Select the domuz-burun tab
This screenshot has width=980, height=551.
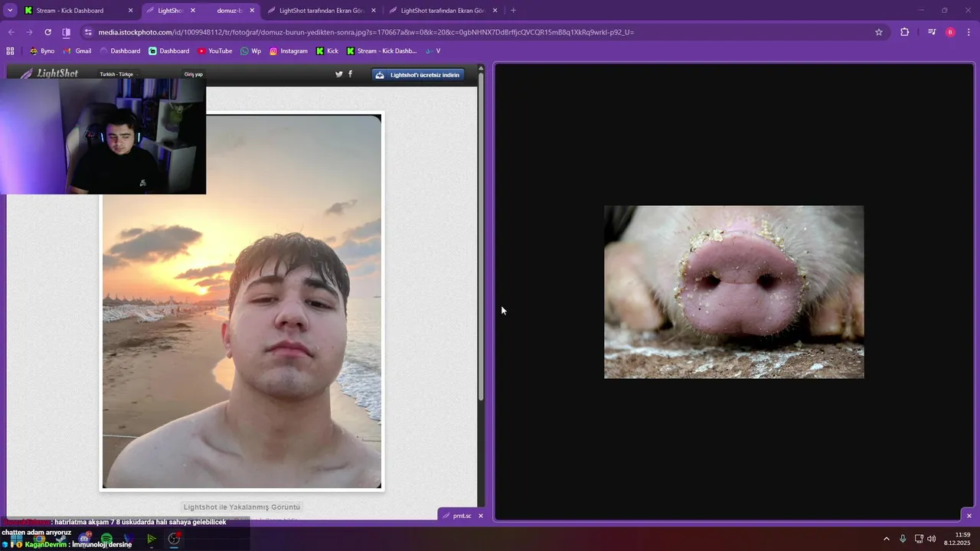(x=232, y=11)
